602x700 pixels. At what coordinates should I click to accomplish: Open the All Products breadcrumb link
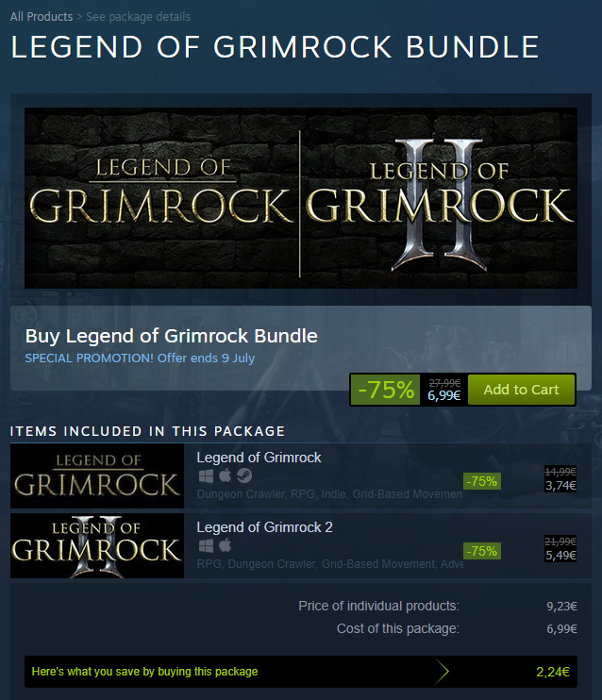42,17
